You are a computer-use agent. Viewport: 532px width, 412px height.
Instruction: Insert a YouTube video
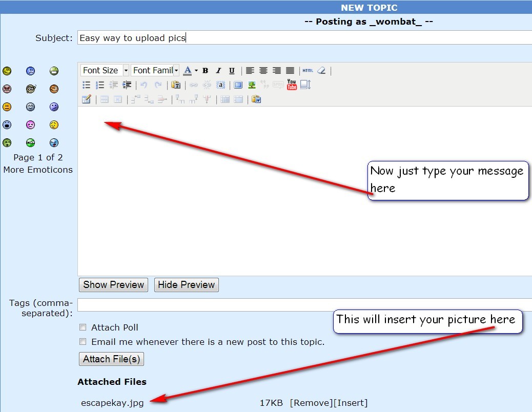tap(292, 85)
